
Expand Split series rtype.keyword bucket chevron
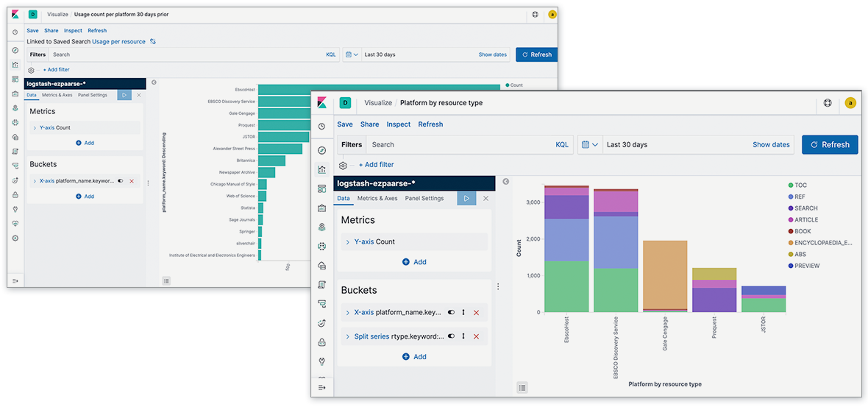tap(347, 336)
